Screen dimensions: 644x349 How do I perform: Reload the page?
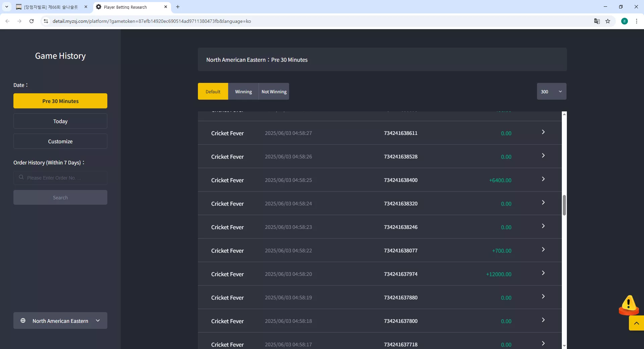click(x=32, y=21)
